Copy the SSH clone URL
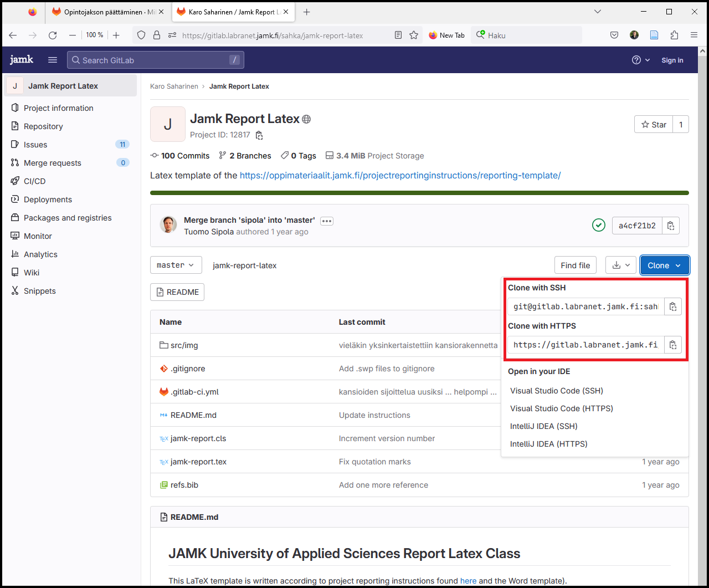Viewport: 709px width, 588px height. click(672, 306)
